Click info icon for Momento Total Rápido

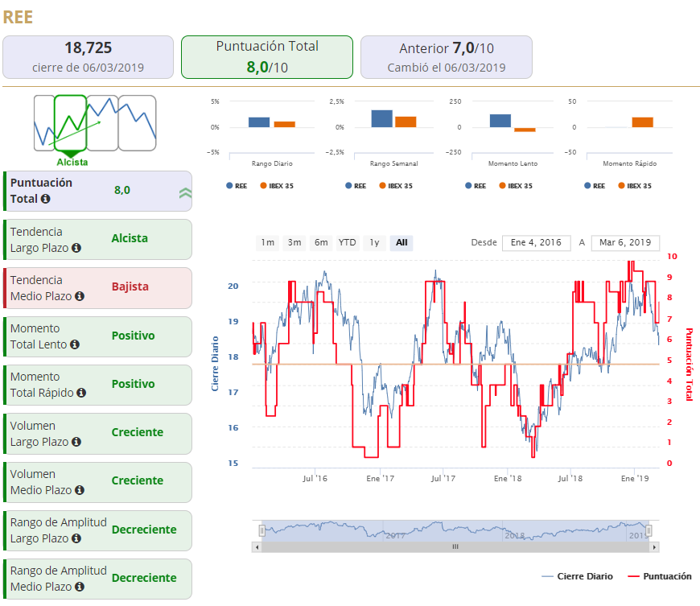click(81, 393)
